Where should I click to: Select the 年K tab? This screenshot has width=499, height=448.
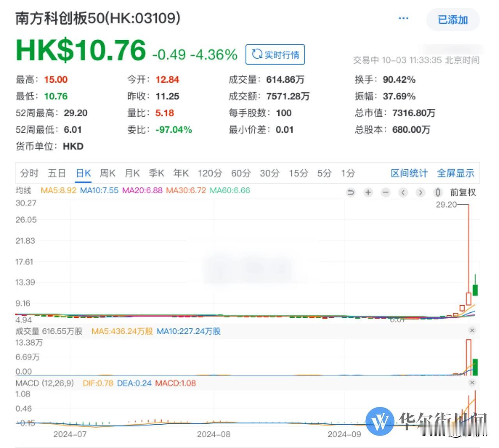tap(181, 173)
